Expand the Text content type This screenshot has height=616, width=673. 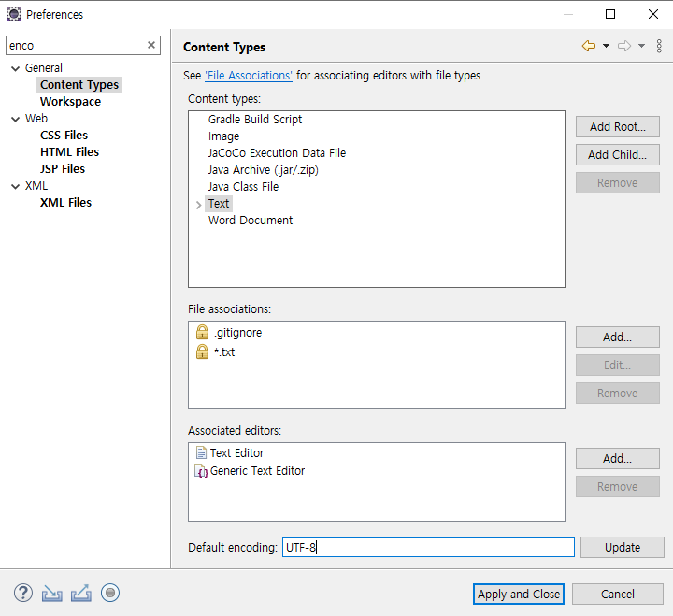(198, 205)
